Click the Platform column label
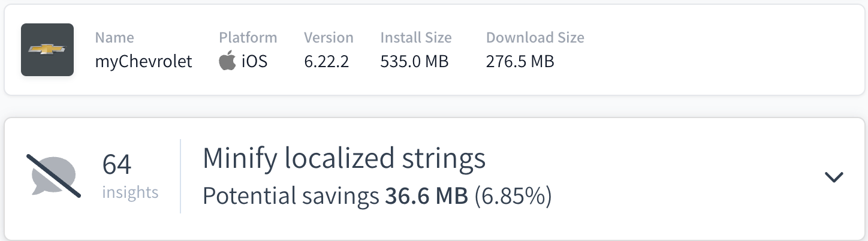 (248, 38)
